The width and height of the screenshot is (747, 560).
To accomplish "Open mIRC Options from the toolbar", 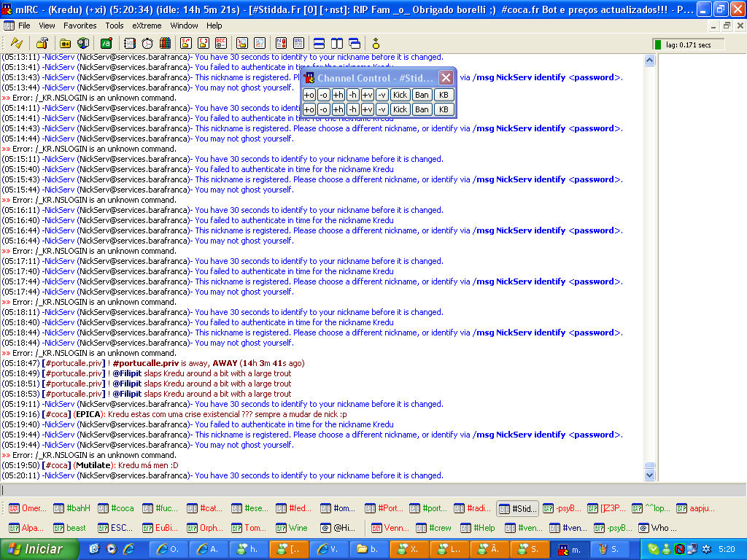I will [x=42, y=43].
